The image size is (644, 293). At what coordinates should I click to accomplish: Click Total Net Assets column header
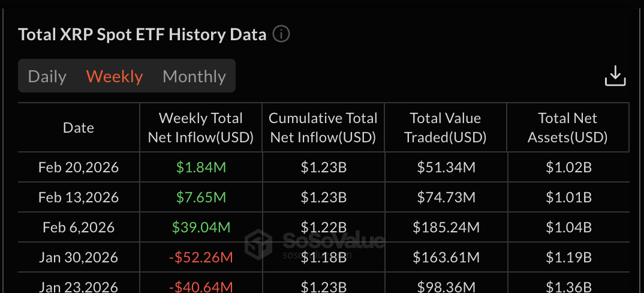(568, 127)
